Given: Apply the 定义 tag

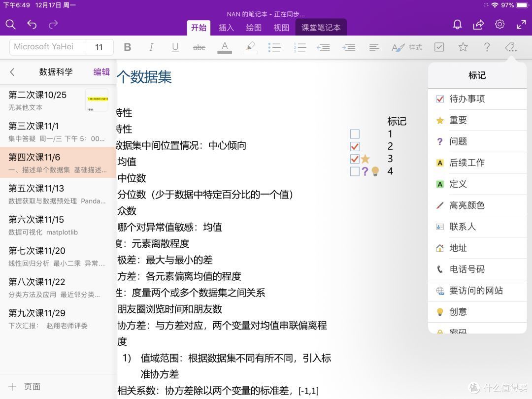Looking at the screenshot, I should point(477,184).
